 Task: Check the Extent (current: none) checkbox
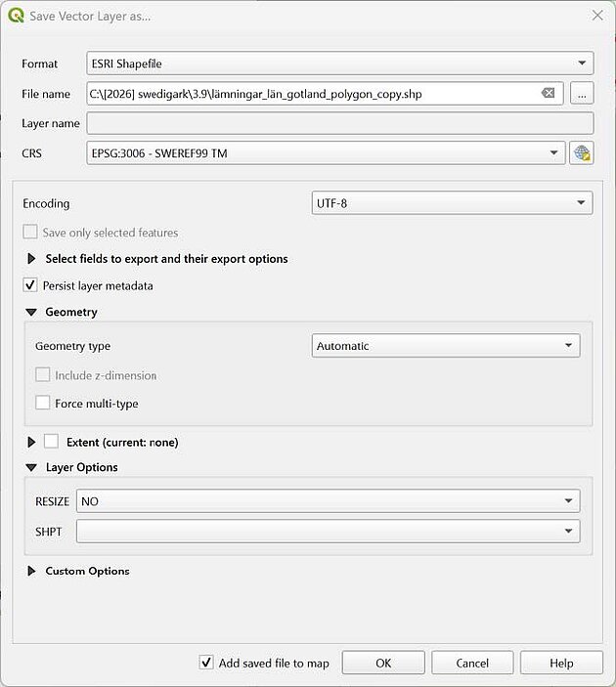51,442
